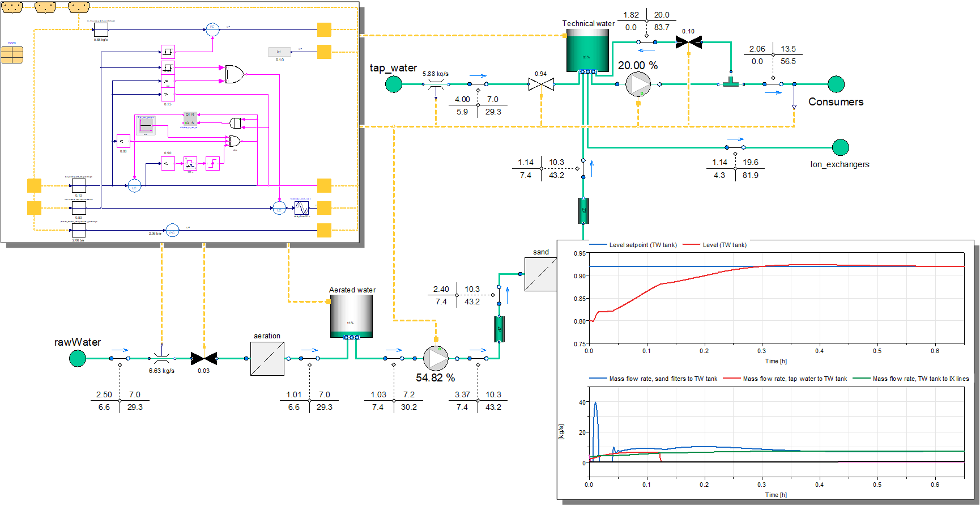
Task: Click legend Mass flow rate, tap water to TW tank
Action: point(785,379)
